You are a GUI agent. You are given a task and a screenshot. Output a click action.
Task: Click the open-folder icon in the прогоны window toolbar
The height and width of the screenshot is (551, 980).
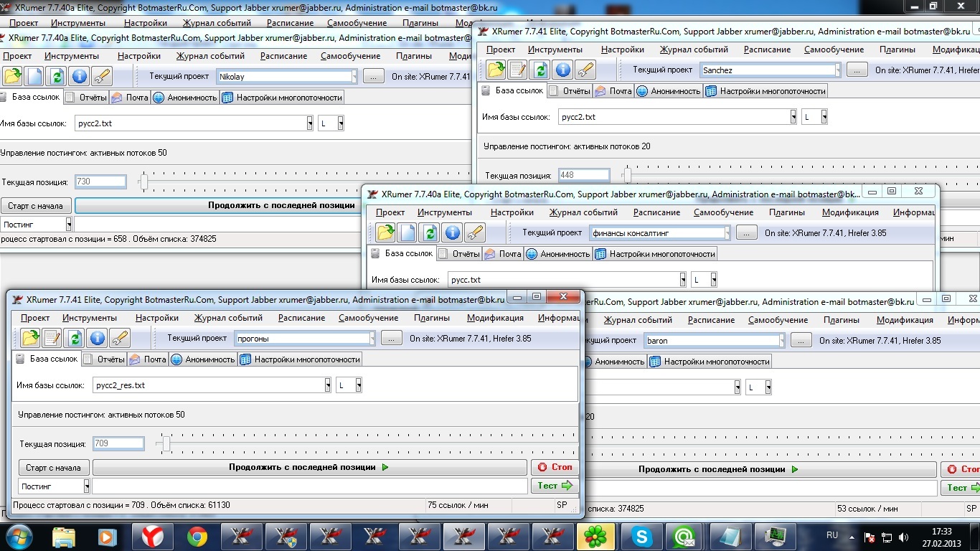pos(30,338)
